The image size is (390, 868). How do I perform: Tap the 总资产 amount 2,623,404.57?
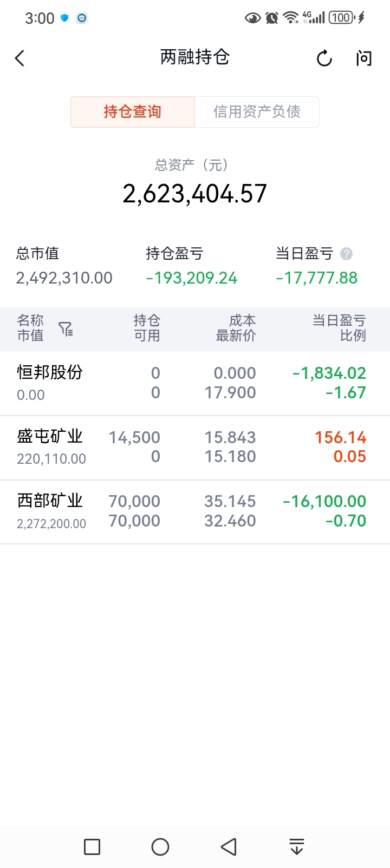point(195,194)
